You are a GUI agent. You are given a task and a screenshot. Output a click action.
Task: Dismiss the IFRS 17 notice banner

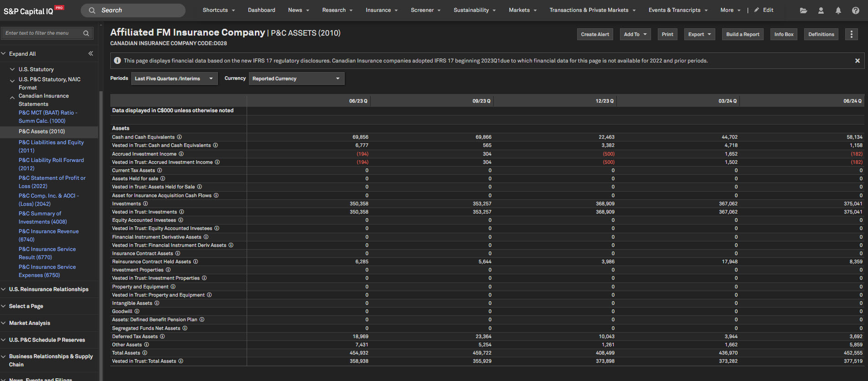pos(857,61)
